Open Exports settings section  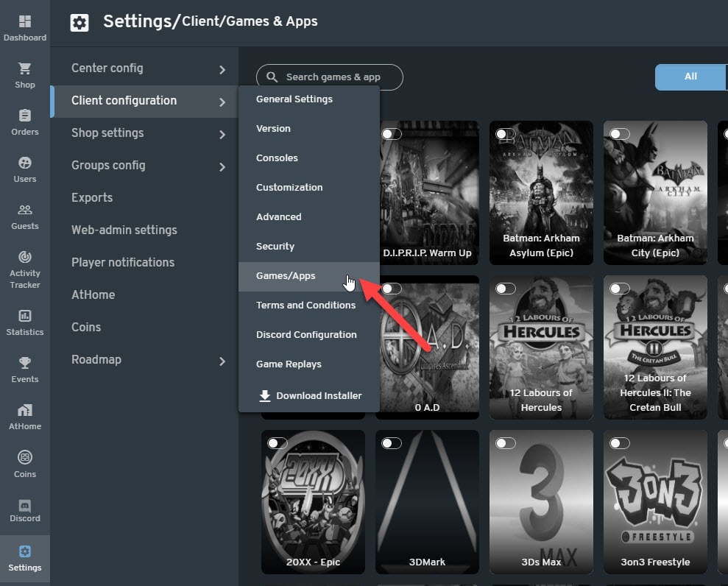[144, 198]
